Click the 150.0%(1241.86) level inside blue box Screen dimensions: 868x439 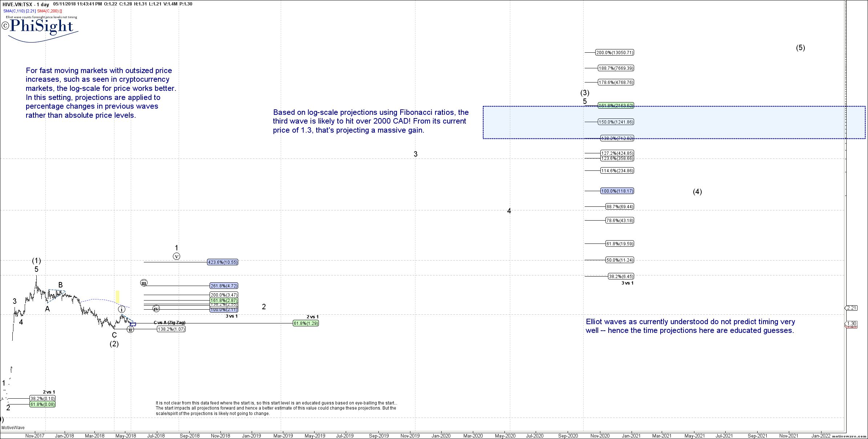616,122
